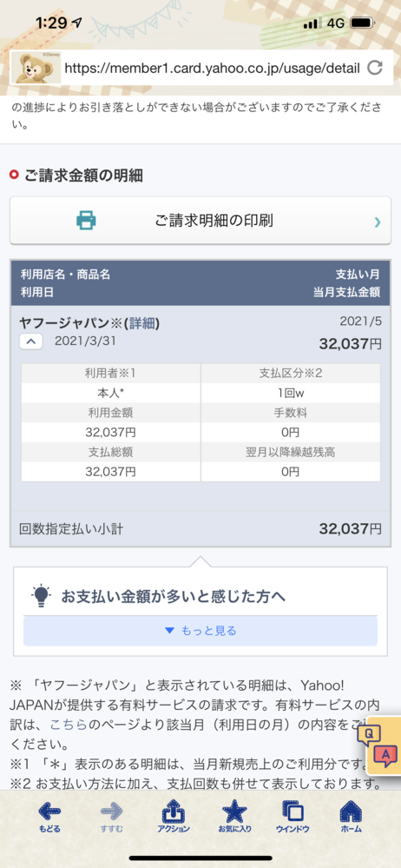Image resolution: width=401 pixels, height=868 pixels.
Task: Open the アクション share menu
Action: pos(173,818)
